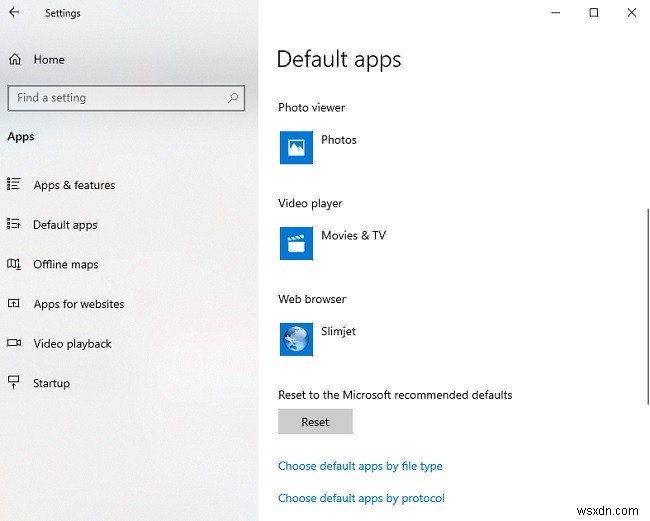This screenshot has width=650, height=521.
Task: Click the Photo viewer label
Action: [x=311, y=108]
